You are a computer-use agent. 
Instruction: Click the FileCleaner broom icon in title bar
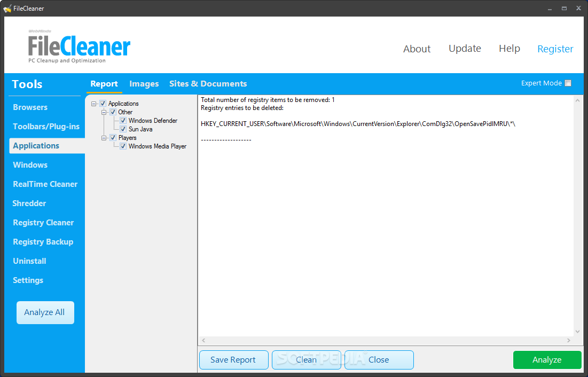coord(7,8)
